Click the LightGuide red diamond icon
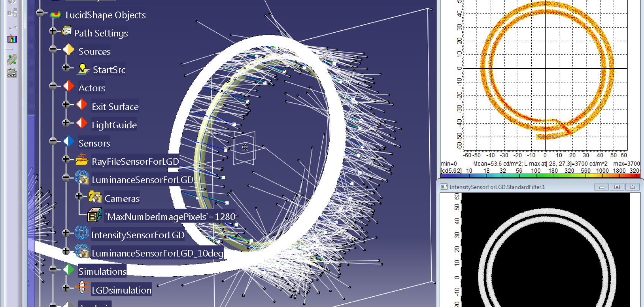The height and width of the screenshot is (307, 644). (x=82, y=123)
